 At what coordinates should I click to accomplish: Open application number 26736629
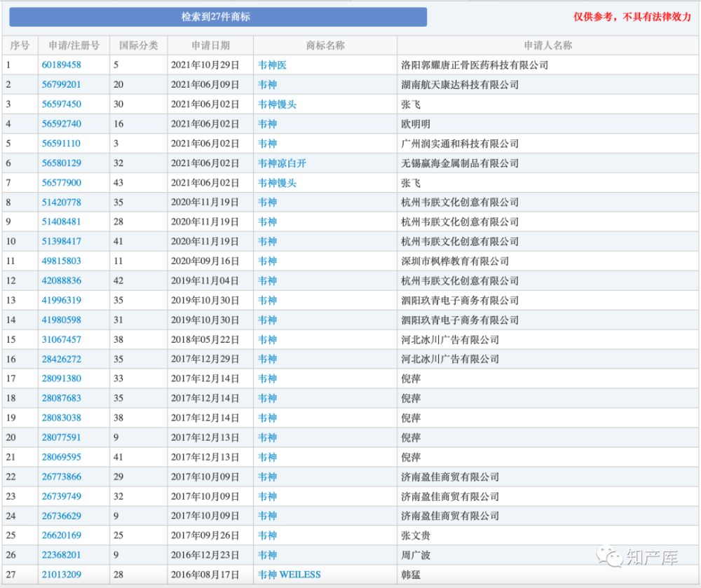[61, 516]
